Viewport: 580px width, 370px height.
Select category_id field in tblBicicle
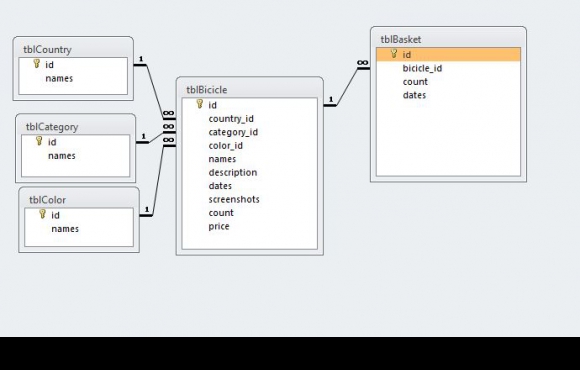250,132
